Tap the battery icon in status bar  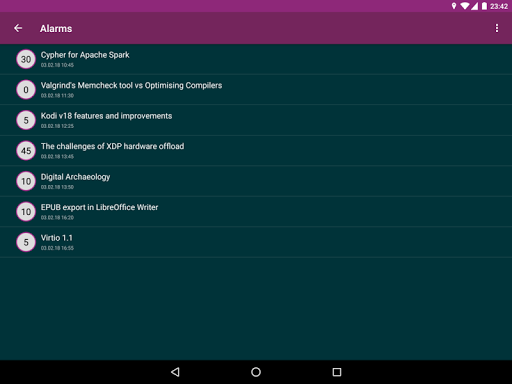(x=484, y=6)
